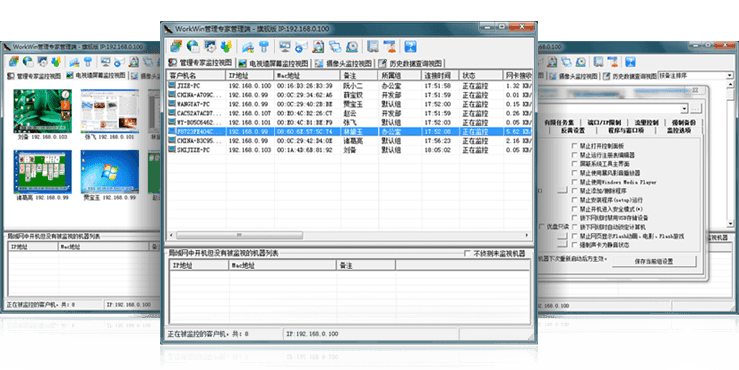Check 禁止打开控制面板 option

(x=575, y=146)
